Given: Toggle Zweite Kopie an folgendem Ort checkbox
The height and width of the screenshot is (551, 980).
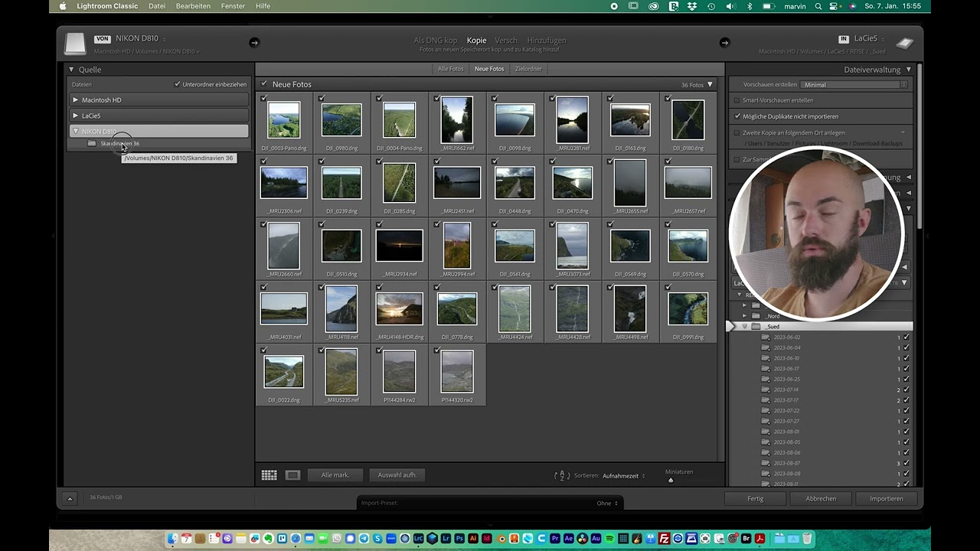Looking at the screenshot, I should 737,132.
